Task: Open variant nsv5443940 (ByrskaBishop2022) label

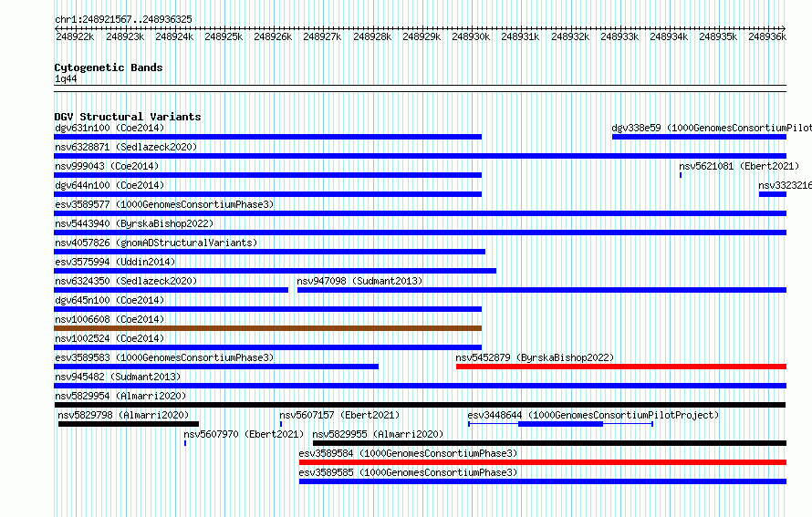Action: tap(134, 223)
